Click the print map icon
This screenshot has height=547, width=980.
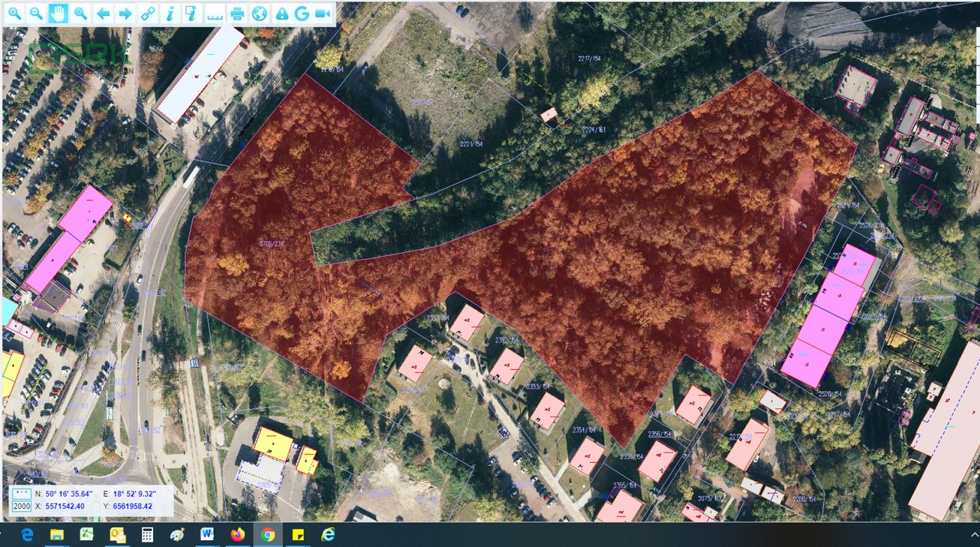[237, 13]
